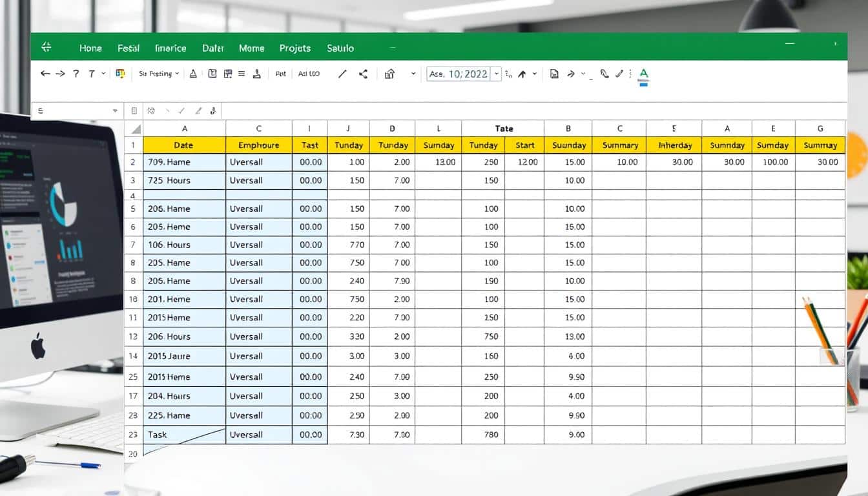Click the share icon in the toolbar
This screenshot has height=496, width=868.
tap(364, 74)
